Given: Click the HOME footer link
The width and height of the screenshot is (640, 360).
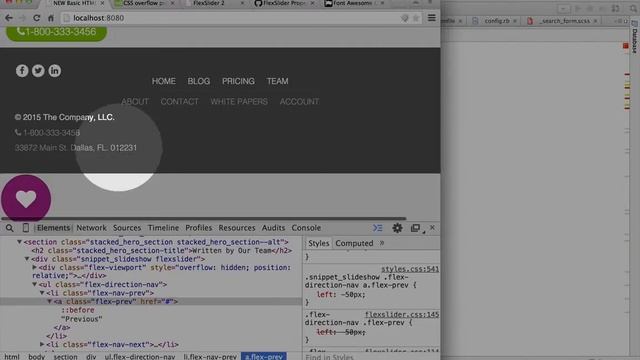Looking at the screenshot, I should [x=164, y=81].
